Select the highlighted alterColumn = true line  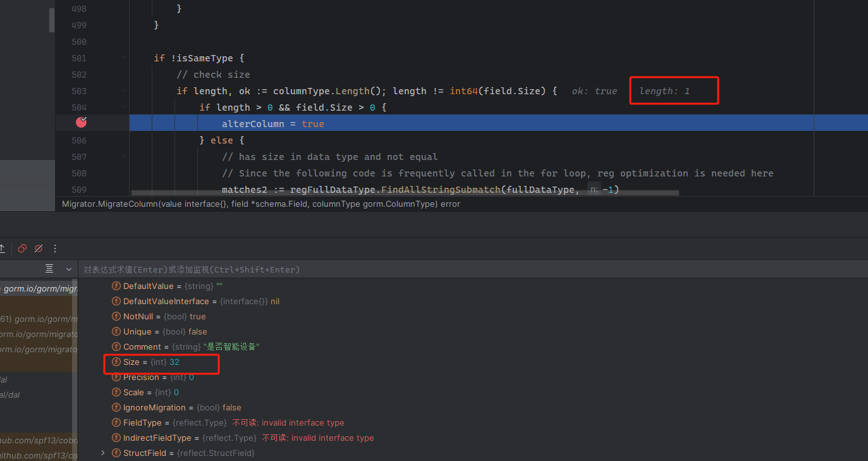272,123
